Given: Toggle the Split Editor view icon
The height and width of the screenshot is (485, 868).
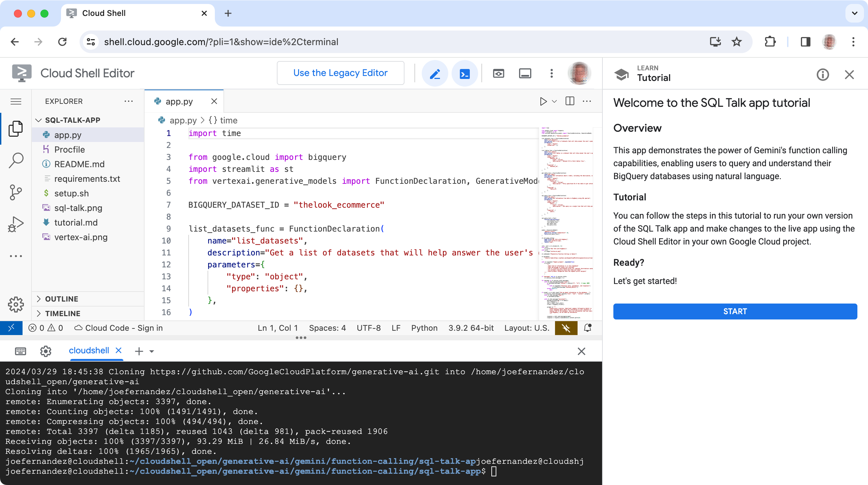Looking at the screenshot, I should tap(569, 102).
